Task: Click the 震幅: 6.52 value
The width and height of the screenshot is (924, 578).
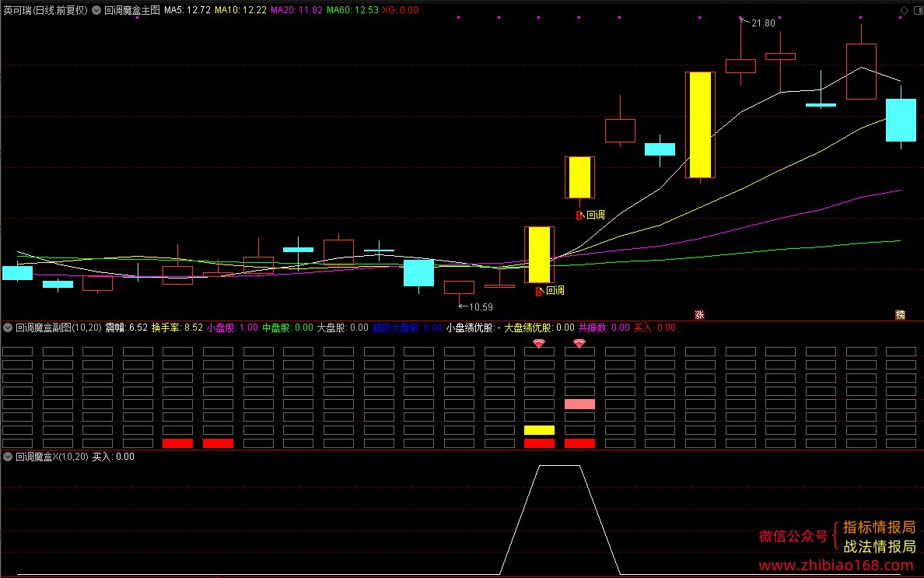Action: [x=126, y=328]
